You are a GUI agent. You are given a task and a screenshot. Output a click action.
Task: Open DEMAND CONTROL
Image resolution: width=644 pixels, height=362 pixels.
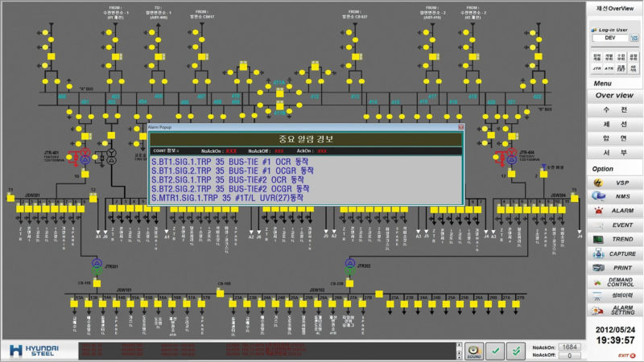tap(615, 282)
